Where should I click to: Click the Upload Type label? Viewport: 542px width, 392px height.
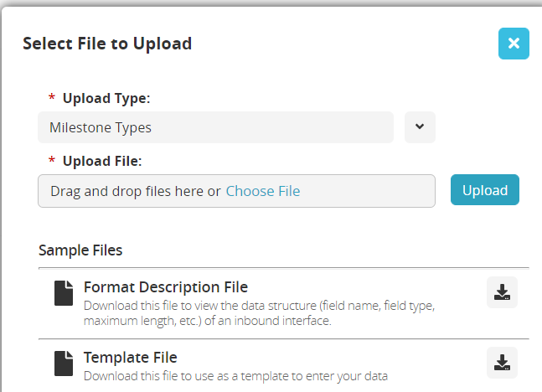(106, 98)
